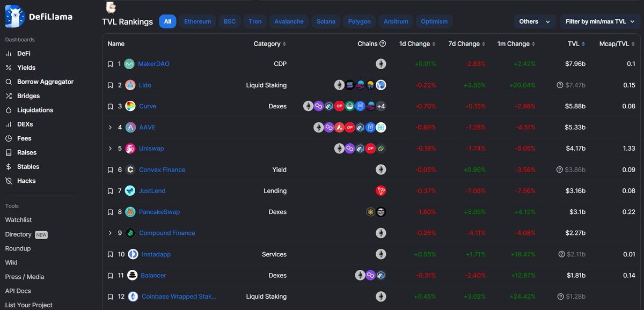Open the Instadapp protocol link
The width and height of the screenshot is (644, 310).
point(156,254)
